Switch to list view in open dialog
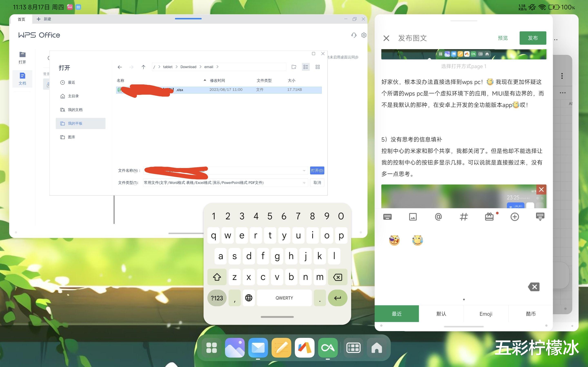 point(306,67)
